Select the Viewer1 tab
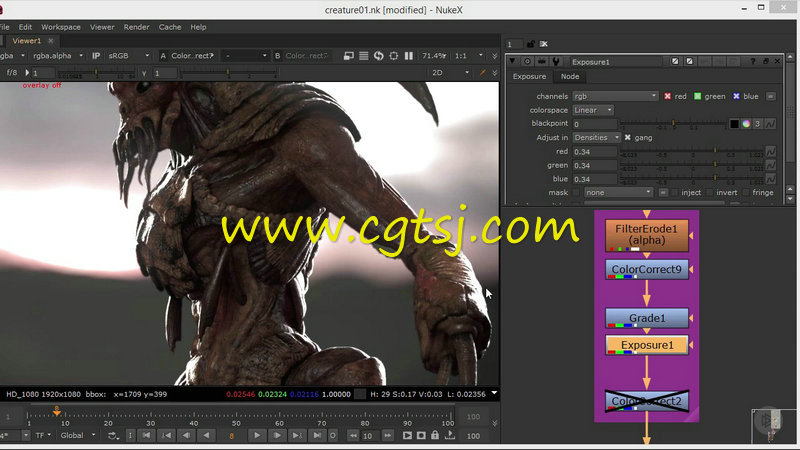 (27, 41)
